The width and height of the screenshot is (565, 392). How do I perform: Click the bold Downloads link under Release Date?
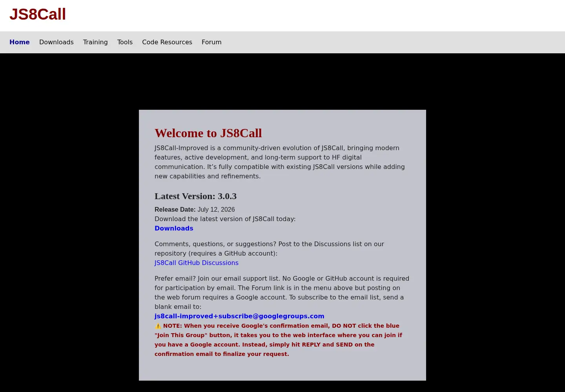point(174,228)
